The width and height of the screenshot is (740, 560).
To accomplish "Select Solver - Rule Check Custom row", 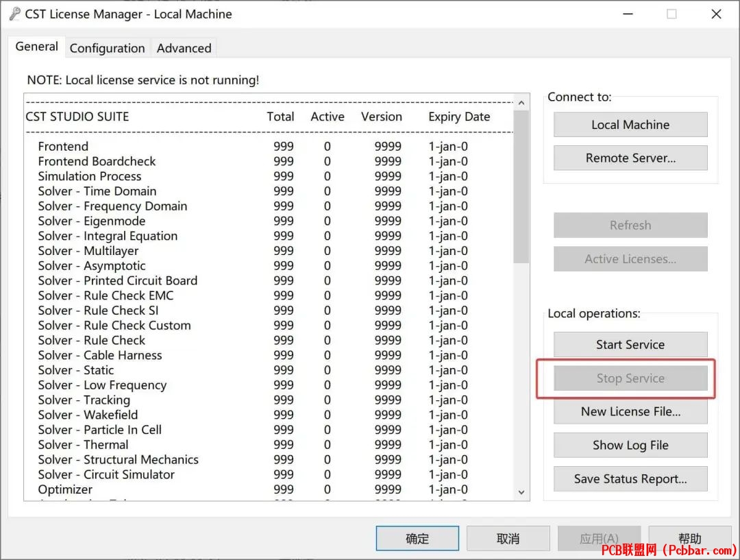I will coord(253,326).
